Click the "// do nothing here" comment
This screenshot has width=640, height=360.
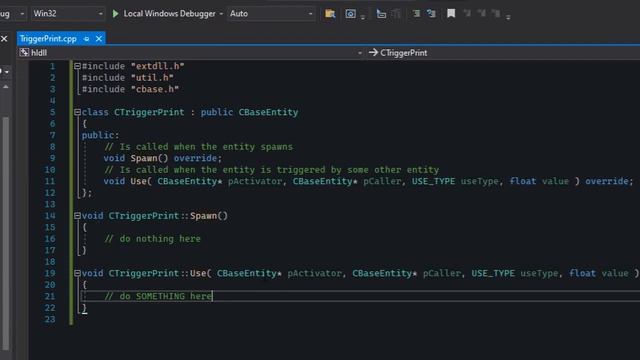tap(152, 239)
